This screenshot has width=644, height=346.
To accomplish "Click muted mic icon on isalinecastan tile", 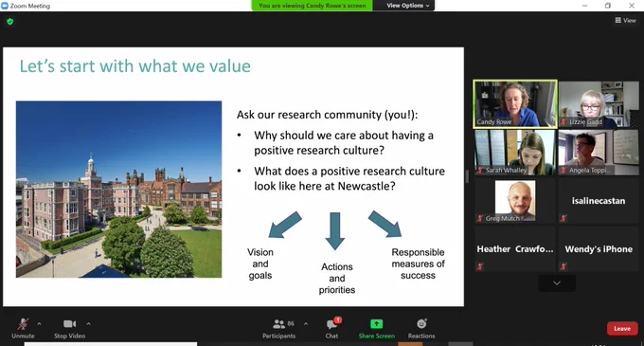I will tap(563, 218).
